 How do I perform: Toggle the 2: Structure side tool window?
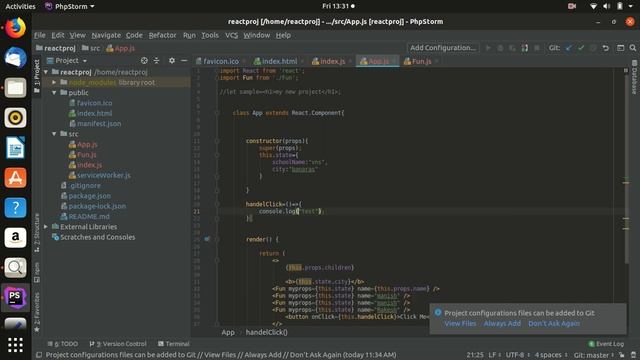click(x=37, y=232)
